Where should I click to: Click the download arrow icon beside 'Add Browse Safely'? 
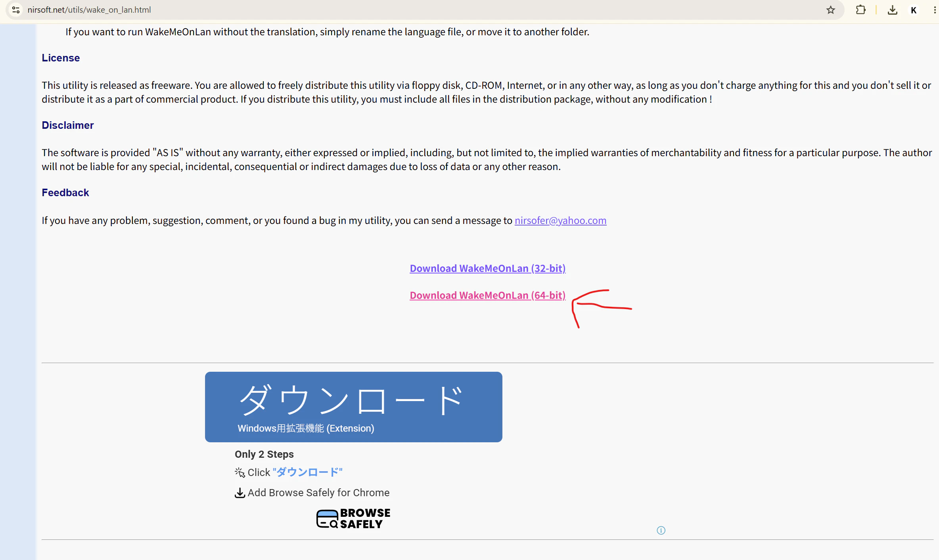pos(240,493)
